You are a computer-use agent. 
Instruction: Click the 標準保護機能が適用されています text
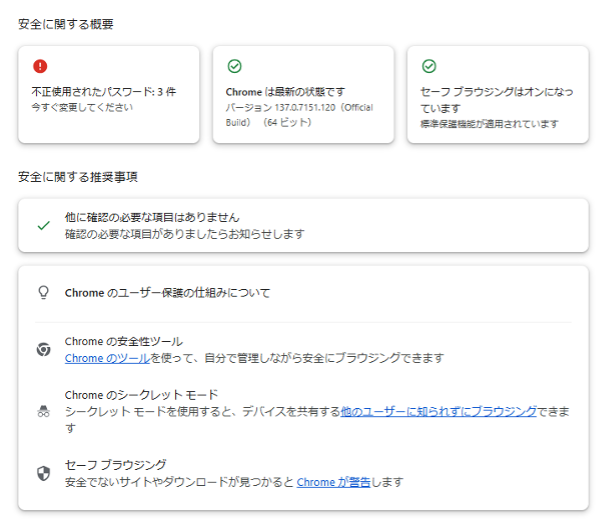[489, 124]
